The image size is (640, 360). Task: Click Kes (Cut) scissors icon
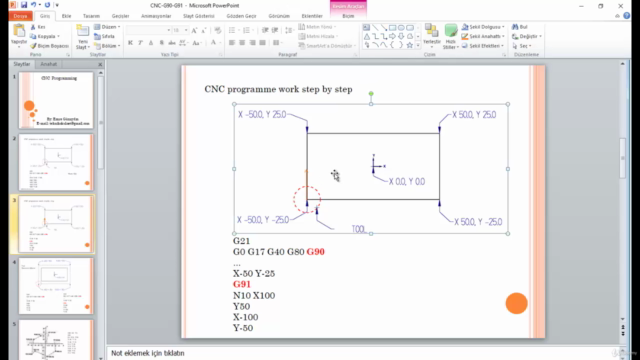click(x=33, y=27)
